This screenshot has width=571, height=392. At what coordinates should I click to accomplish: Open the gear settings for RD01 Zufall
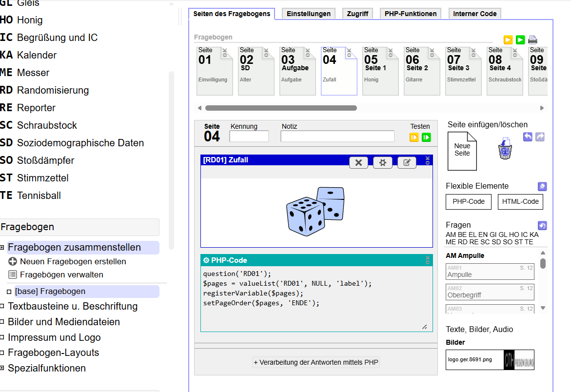click(383, 163)
